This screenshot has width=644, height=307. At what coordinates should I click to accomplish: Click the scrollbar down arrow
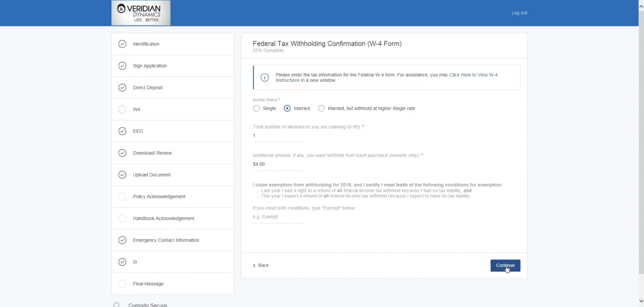pos(641,301)
